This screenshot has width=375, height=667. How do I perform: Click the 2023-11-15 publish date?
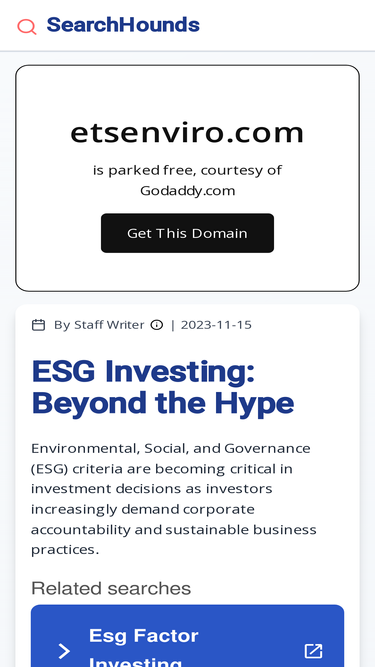click(216, 325)
